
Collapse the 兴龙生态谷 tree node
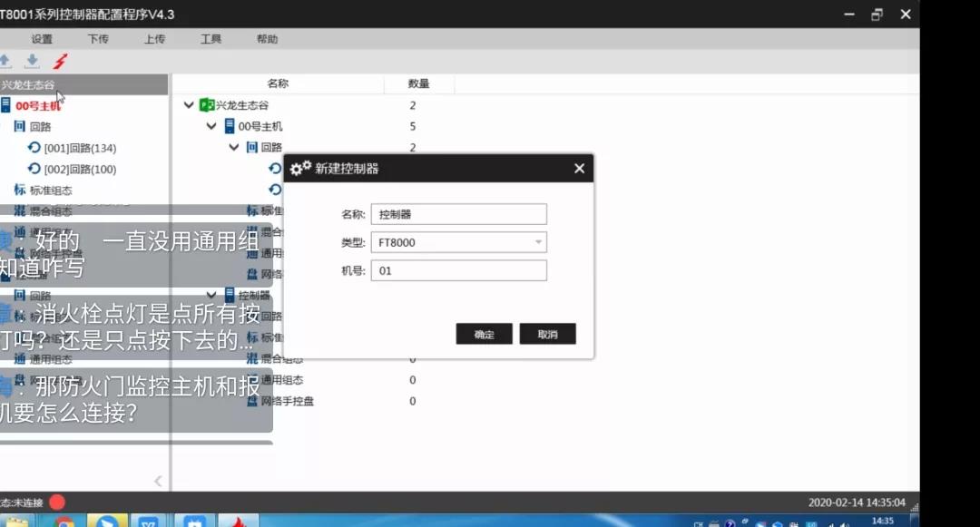pyautogui.click(x=189, y=105)
